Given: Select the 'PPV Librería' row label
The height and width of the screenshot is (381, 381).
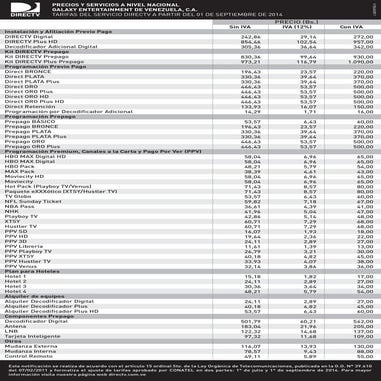Looking at the screenshot, I should (x=24, y=247).
